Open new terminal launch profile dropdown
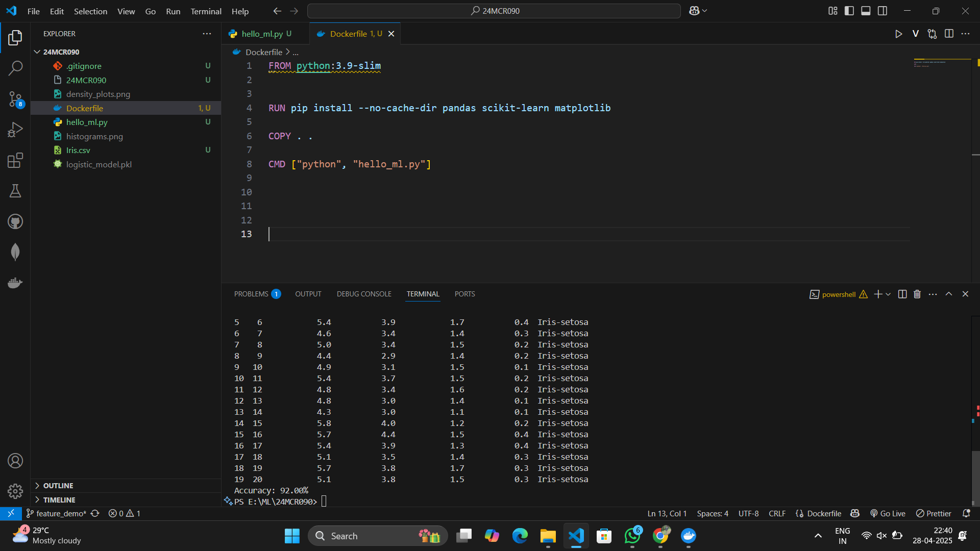Viewport: 980px width, 551px height. coord(888,294)
